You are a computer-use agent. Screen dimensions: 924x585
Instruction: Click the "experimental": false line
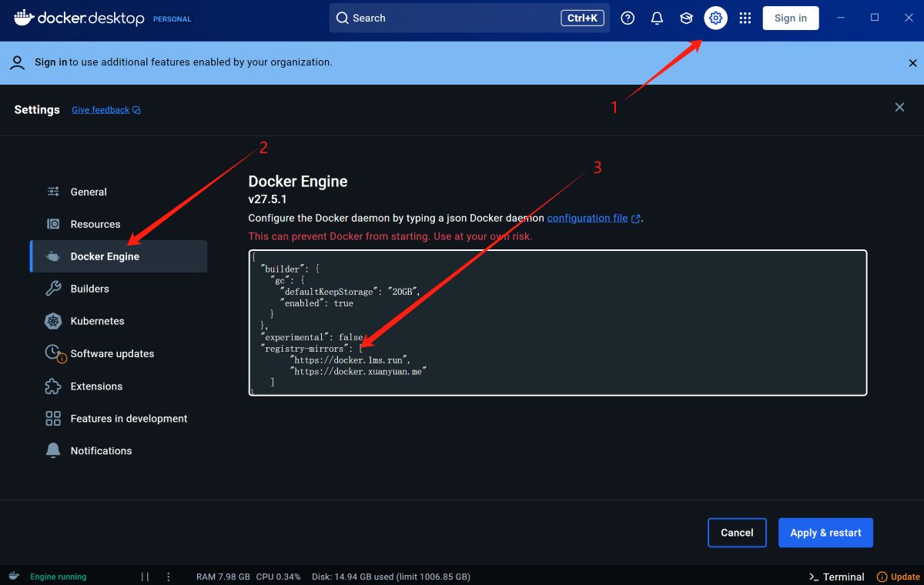coord(313,337)
